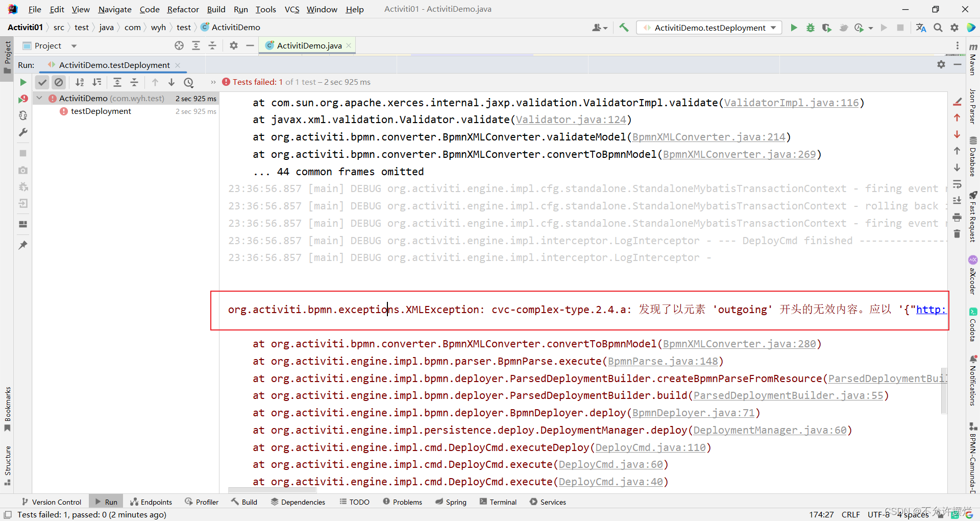The height and width of the screenshot is (521, 980).
Task: Toggle show ignored tests button
Action: click(x=59, y=82)
